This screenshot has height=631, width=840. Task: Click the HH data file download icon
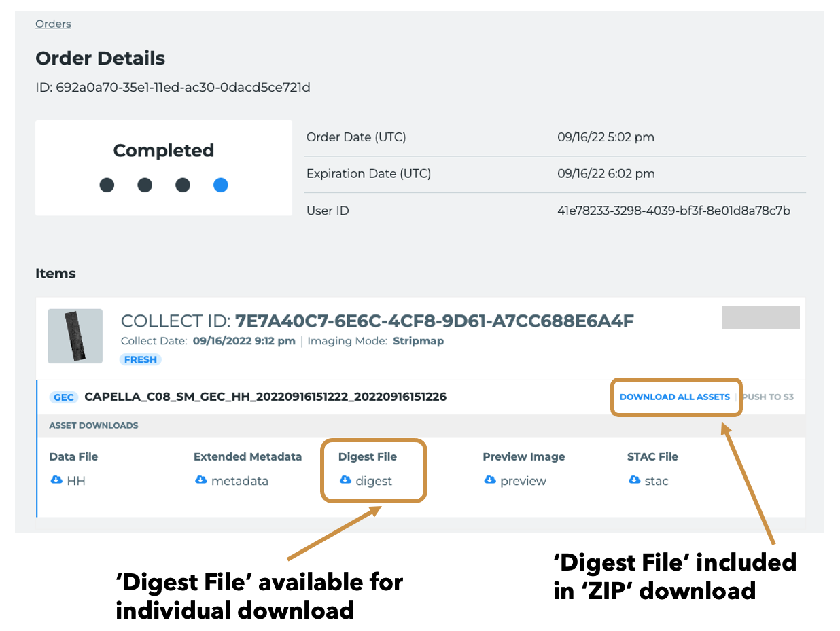[x=56, y=480]
